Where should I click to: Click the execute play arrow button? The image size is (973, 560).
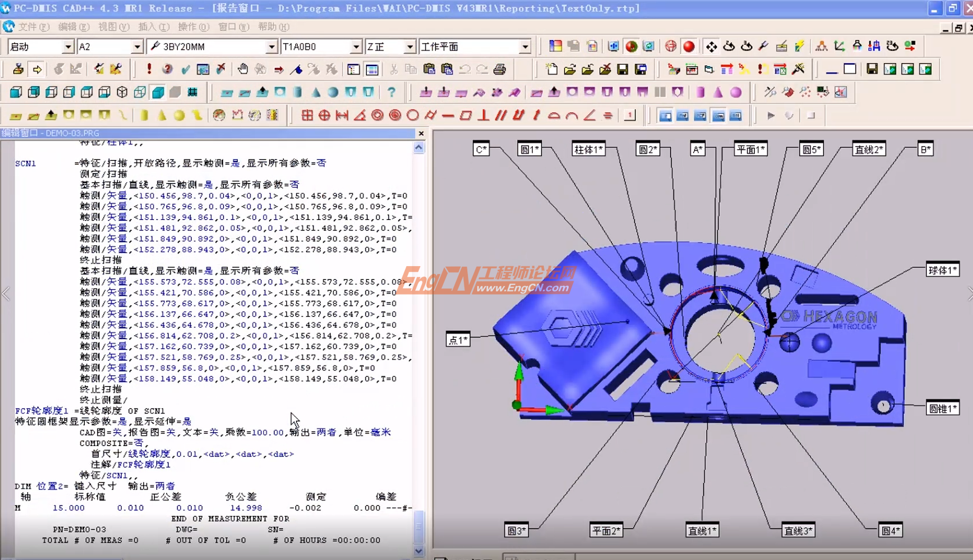click(x=771, y=115)
